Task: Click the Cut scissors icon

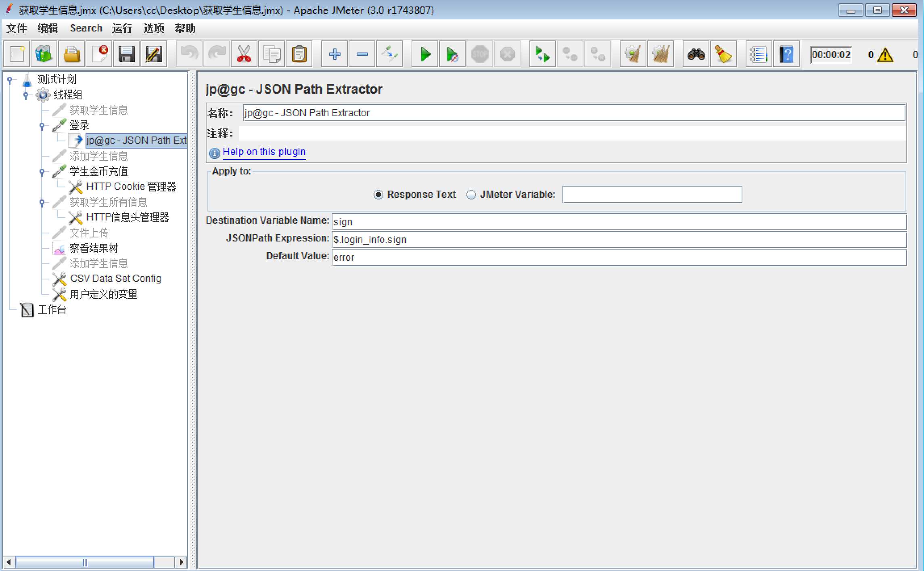Action: pyautogui.click(x=244, y=54)
